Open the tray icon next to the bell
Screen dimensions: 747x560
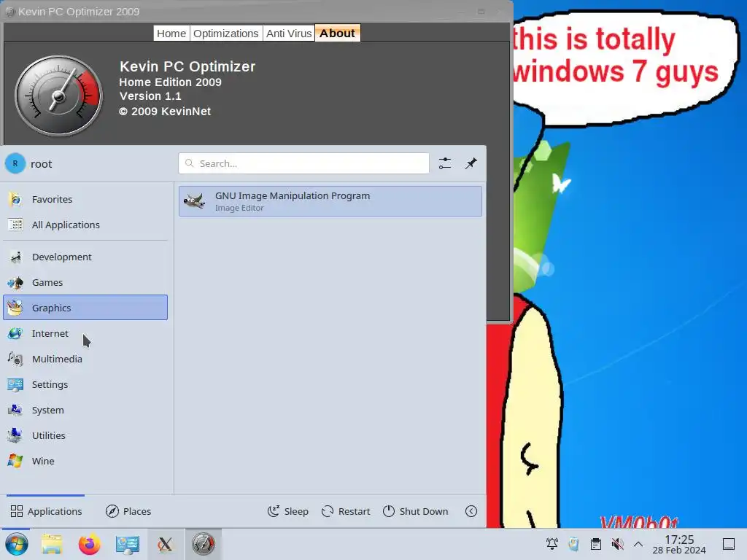(574, 544)
